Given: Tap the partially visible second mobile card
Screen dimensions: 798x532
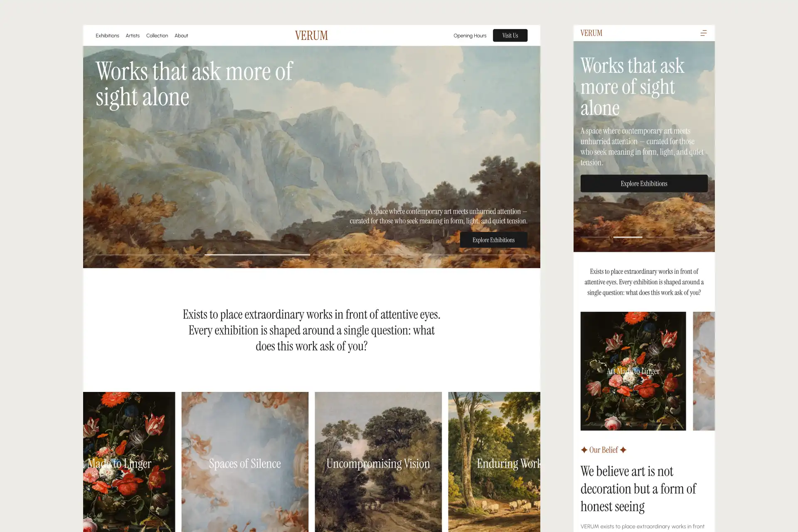Looking at the screenshot, I should 704,371.
